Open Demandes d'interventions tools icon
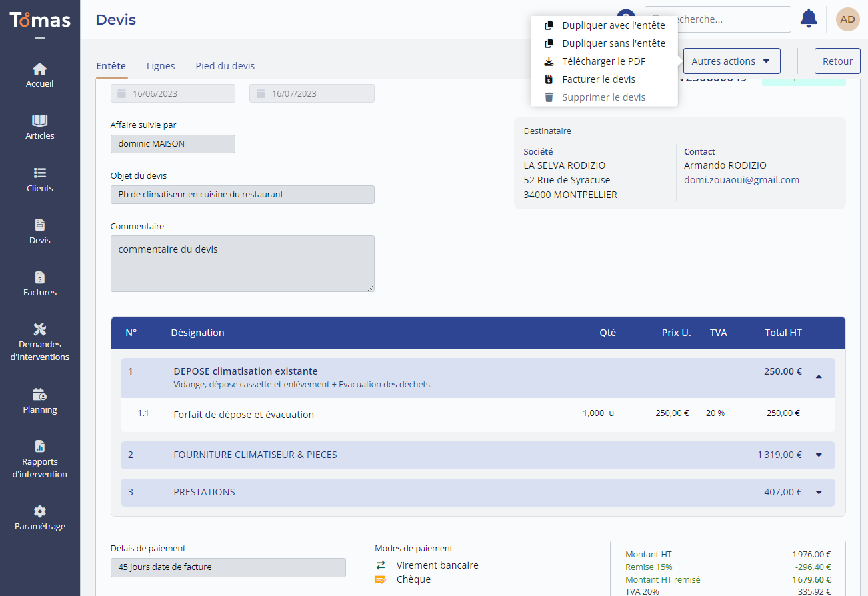Viewport: 868px width, 596px height. [40, 329]
